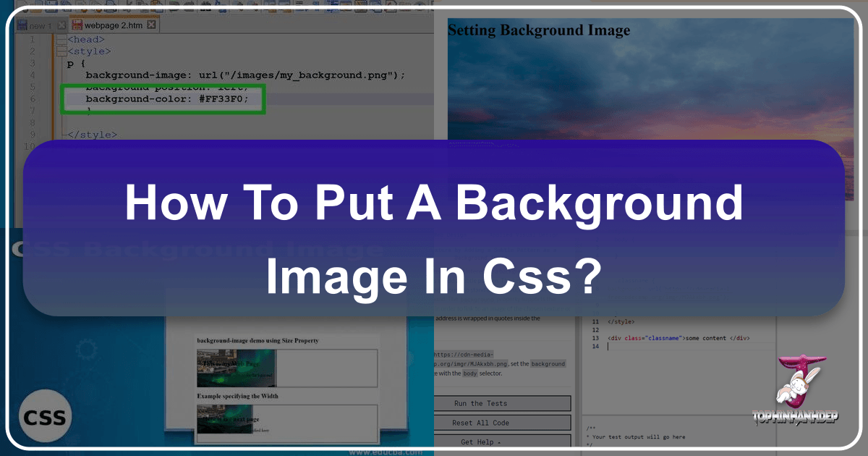Click the file icon on webpage 2.htm tab
Image resolution: width=868 pixels, height=456 pixels.
tap(78, 25)
